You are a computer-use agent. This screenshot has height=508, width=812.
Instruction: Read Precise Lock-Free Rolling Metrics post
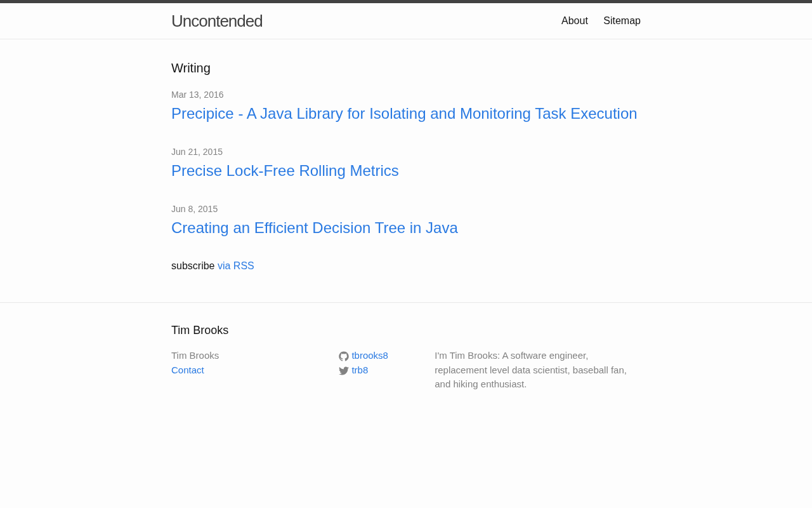(285, 171)
